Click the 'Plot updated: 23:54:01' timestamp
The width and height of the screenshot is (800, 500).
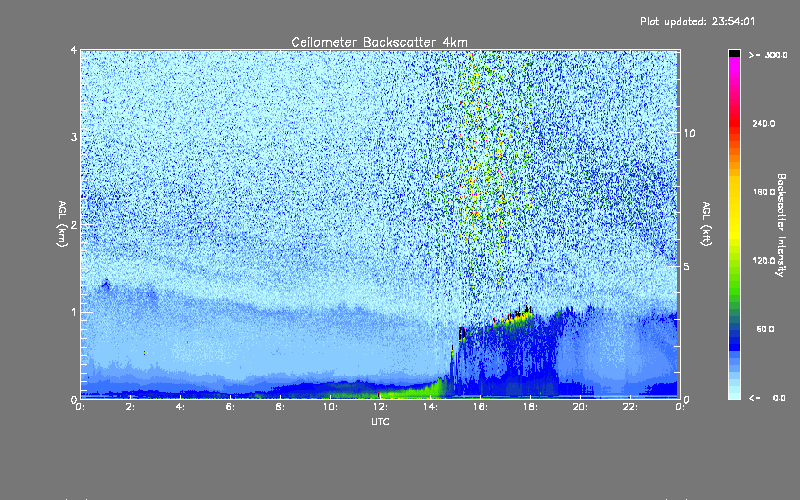697,21
